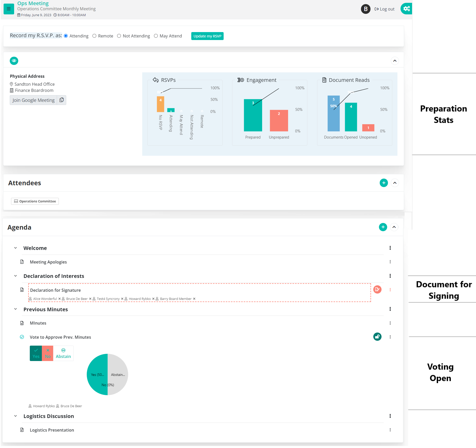Remove Alice Wonderful from signers

60,299
